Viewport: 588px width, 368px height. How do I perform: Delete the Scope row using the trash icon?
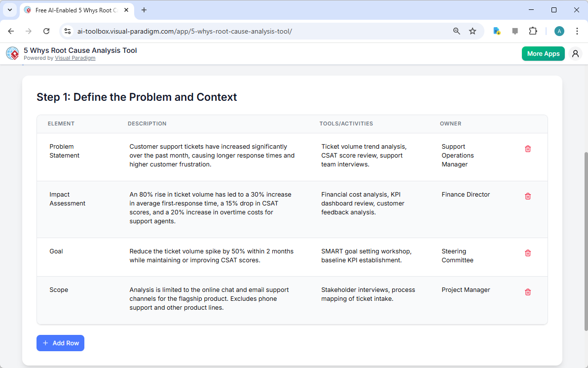click(x=527, y=292)
